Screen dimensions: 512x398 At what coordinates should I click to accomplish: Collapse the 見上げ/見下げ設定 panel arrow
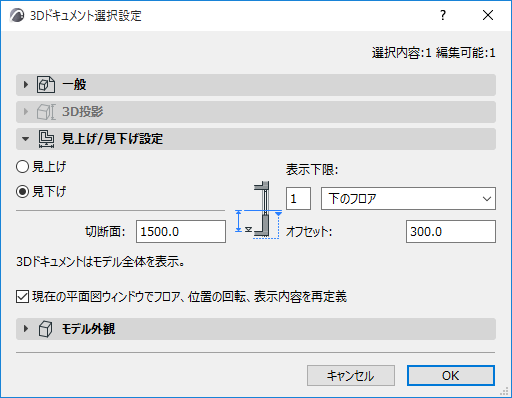coord(26,139)
